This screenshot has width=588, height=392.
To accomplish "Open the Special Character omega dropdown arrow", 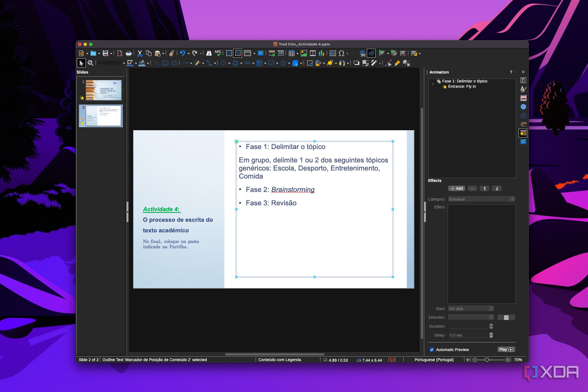I will [347, 53].
